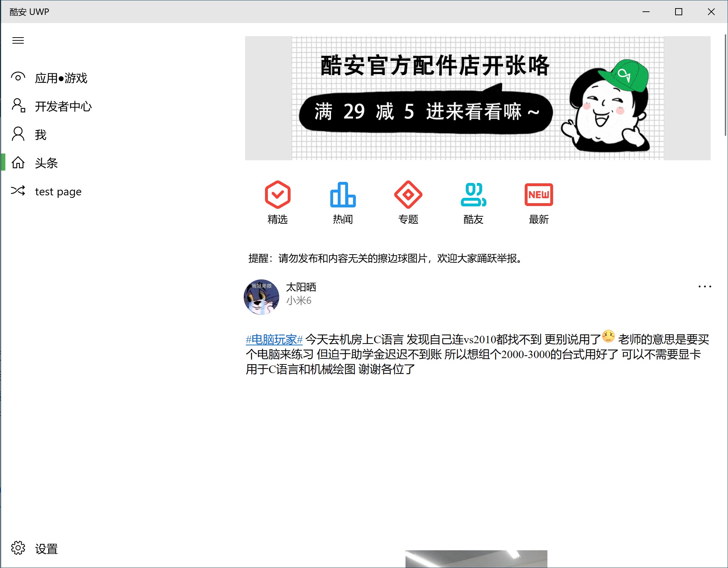Toggle the hamburger navigation menu

pos(18,40)
